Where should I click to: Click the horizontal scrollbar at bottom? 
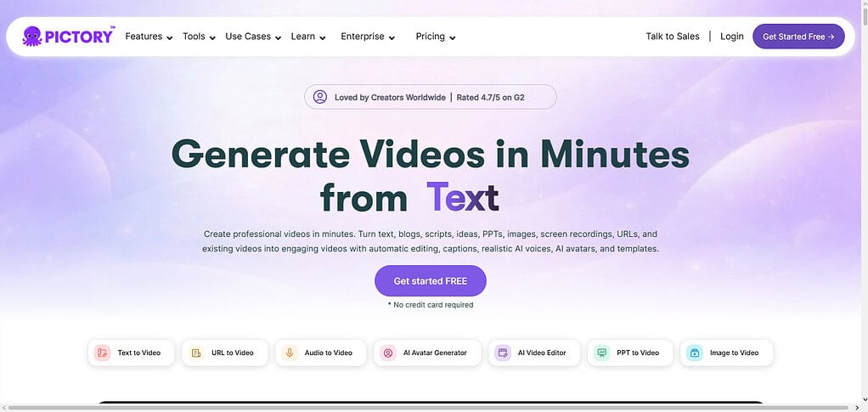[426, 408]
